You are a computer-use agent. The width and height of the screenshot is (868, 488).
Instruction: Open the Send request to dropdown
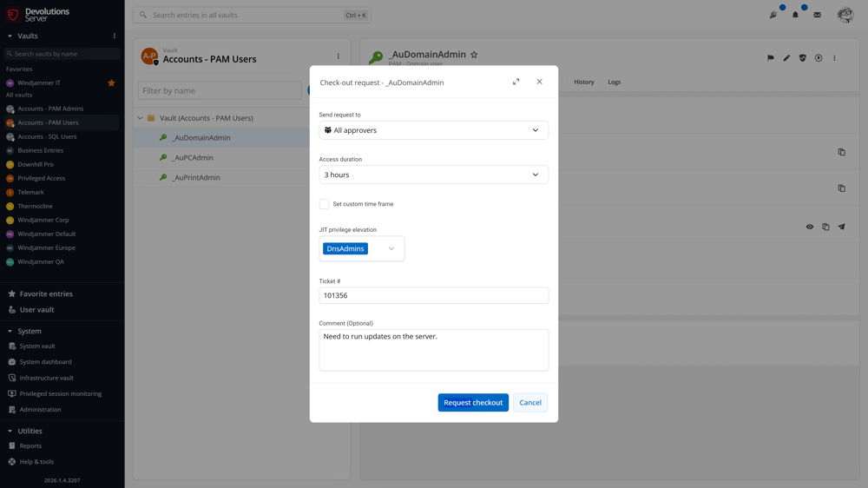pos(433,130)
